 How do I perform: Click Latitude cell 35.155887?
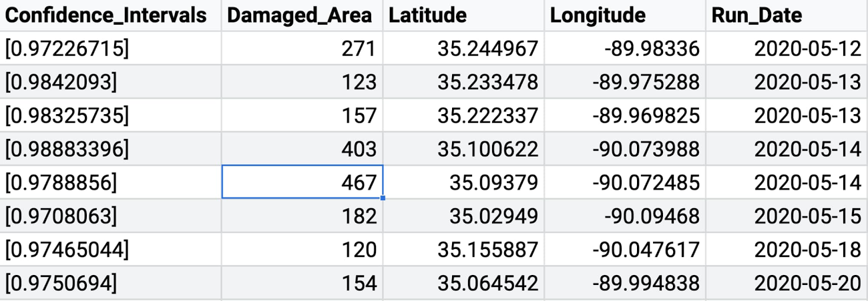(463, 249)
